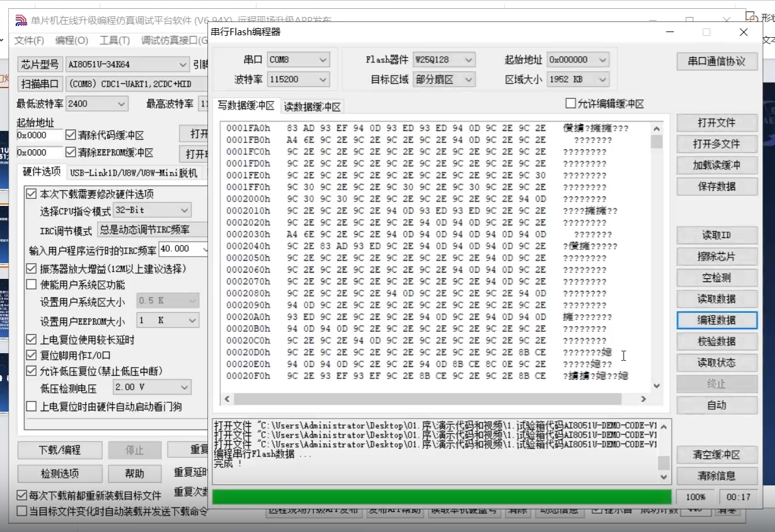The width and height of the screenshot is (775, 532).
Task: Switch to 读数据缓冲区 tab
Action: click(x=312, y=107)
